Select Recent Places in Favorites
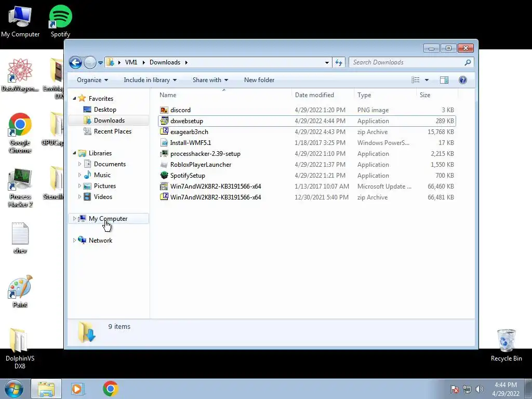The height and width of the screenshot is (399, 532). point(112,131)
